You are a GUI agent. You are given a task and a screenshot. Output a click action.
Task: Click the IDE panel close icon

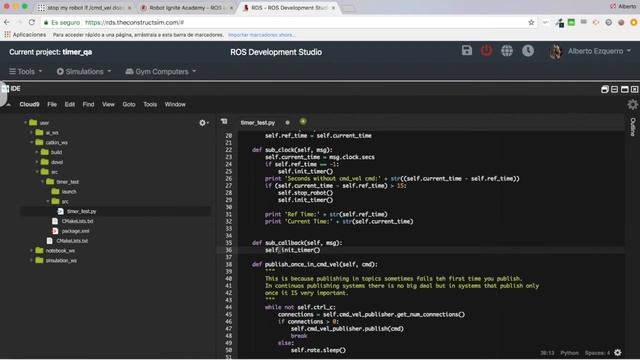(x=634, y=89)
